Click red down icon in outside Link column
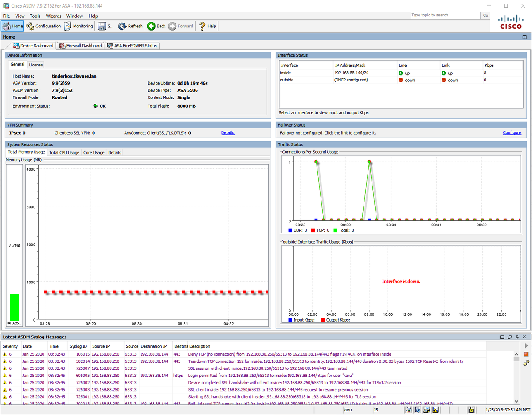 pyautogui.click(x=443, y=80)
